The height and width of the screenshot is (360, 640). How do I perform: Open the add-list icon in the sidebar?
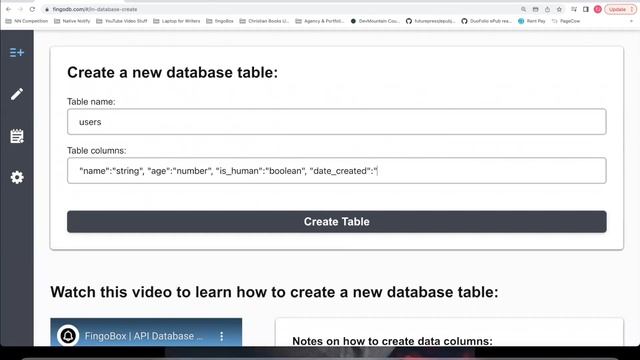(x=17, y=53)
